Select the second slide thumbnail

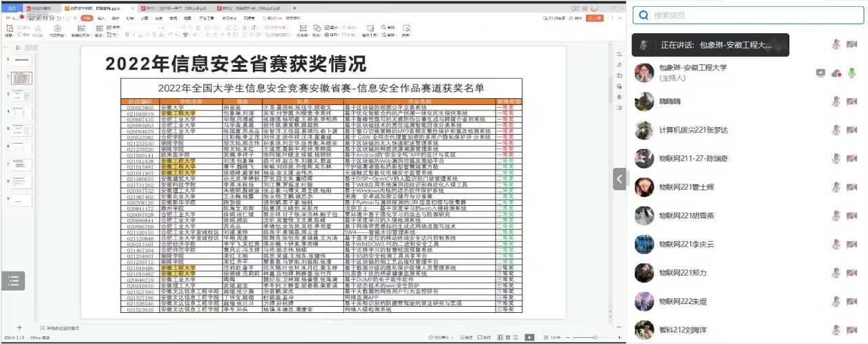(x=20, y=78)
